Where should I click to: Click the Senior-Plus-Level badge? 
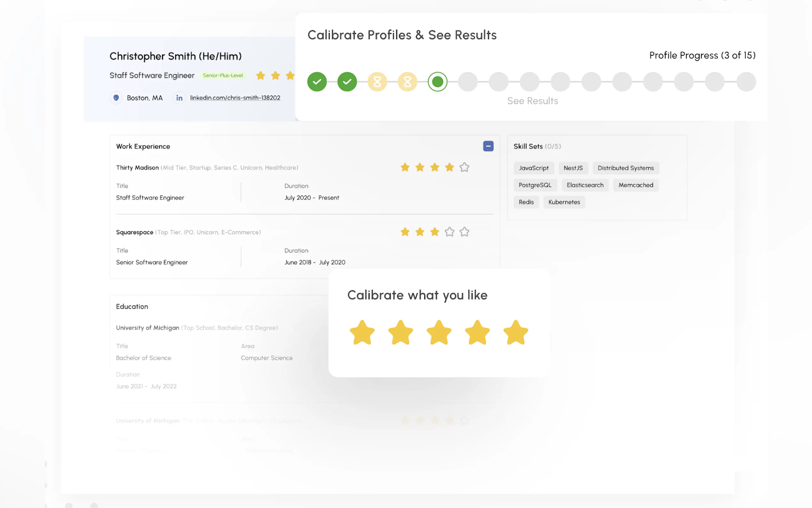point(223,75)
